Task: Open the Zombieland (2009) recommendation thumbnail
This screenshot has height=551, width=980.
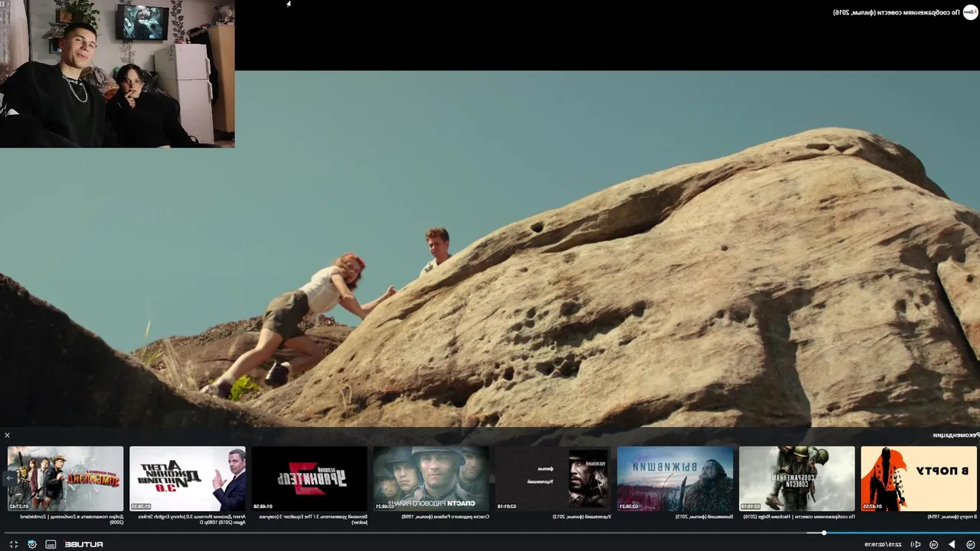Action: coord(65,478)
